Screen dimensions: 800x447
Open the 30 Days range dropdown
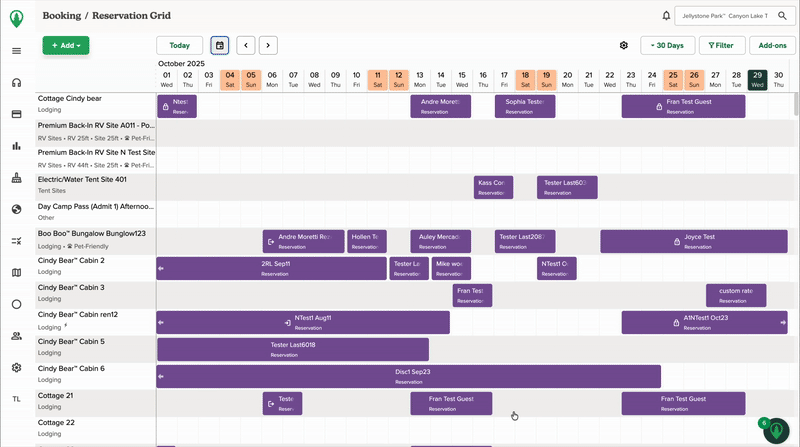(667, 45)
